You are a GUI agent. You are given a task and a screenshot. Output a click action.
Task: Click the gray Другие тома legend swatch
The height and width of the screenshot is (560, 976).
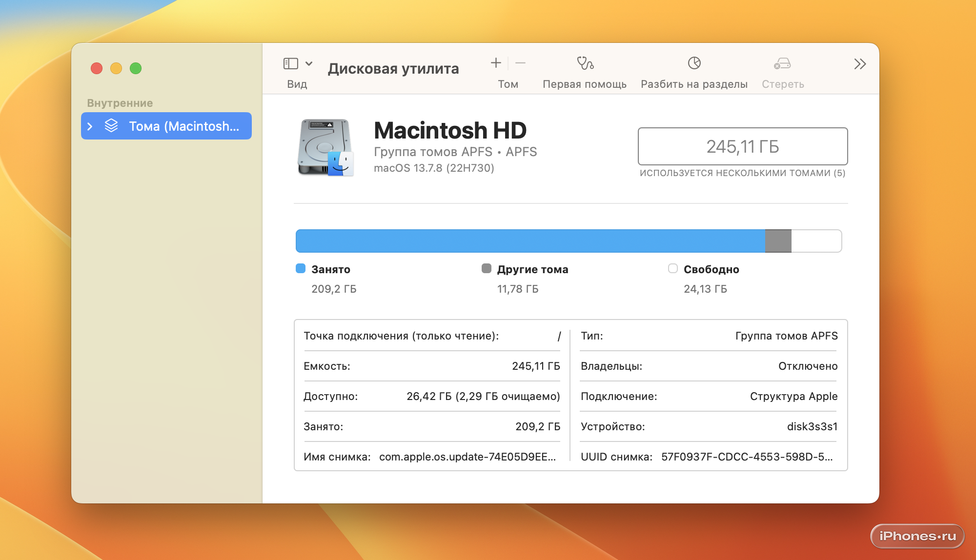[487, 268]
